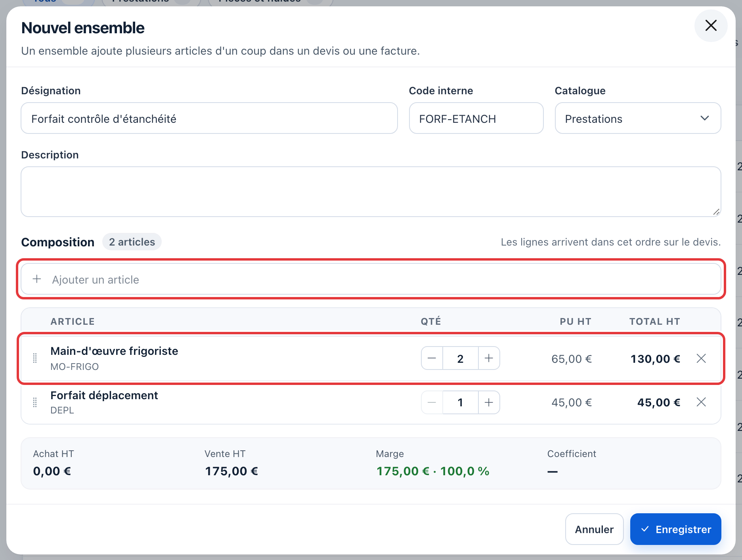This screenshot has width=742, height=560.
Task: Focus the Description text area
Action: click(371, 192)
